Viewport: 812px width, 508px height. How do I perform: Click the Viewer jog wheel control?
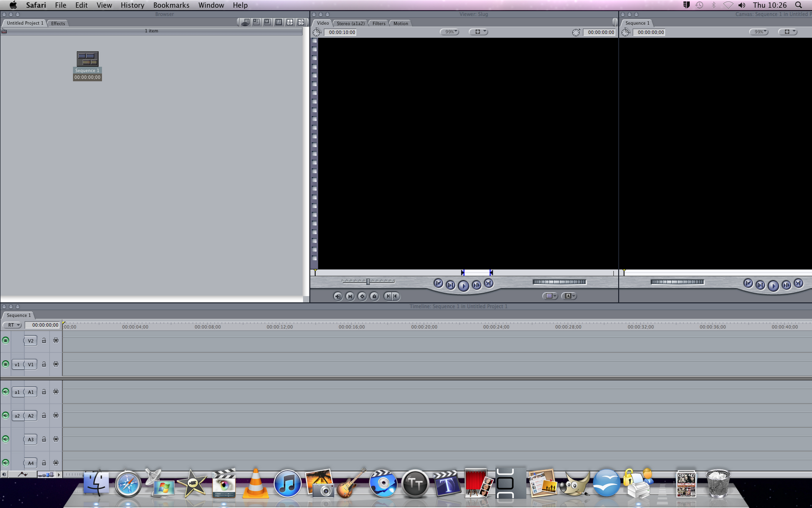pyautogui.click(x=559, y=282)
